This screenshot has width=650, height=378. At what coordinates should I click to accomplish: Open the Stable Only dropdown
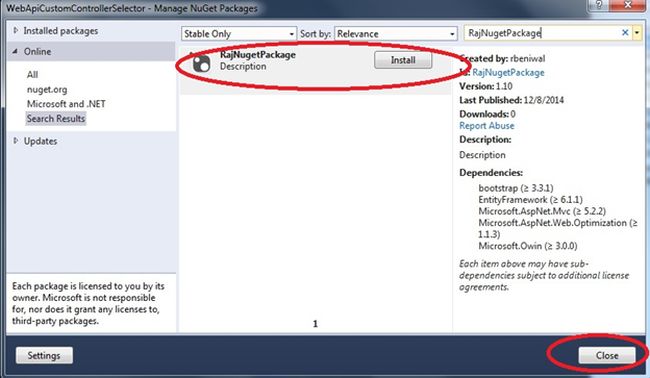pyautogui.click(x=239, y=34)
